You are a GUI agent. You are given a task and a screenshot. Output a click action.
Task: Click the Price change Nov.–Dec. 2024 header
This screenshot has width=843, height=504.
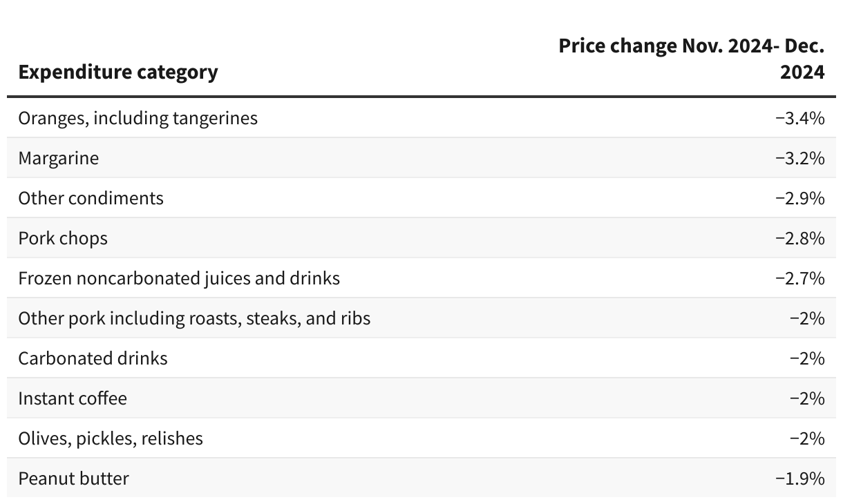[692, 59]
